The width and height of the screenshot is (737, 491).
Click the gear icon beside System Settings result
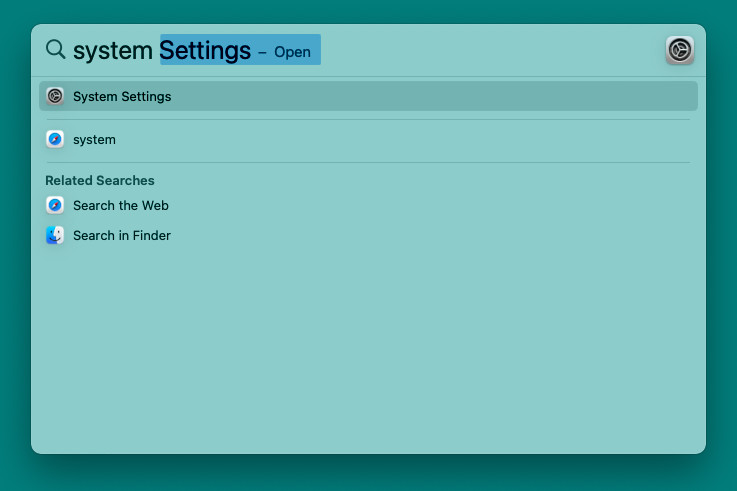click(55, 96)
